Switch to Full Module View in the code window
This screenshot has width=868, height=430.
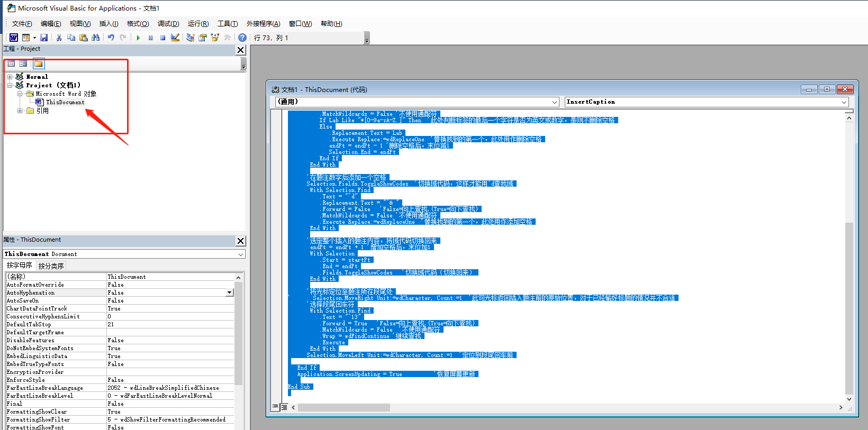pos(284,407)
